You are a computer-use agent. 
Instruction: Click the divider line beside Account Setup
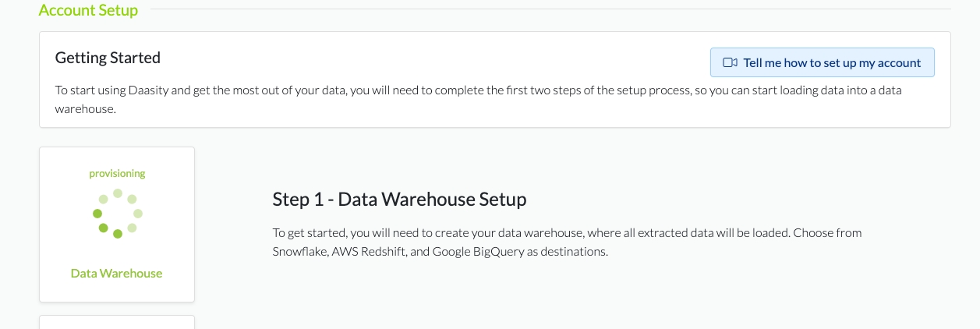546,10
